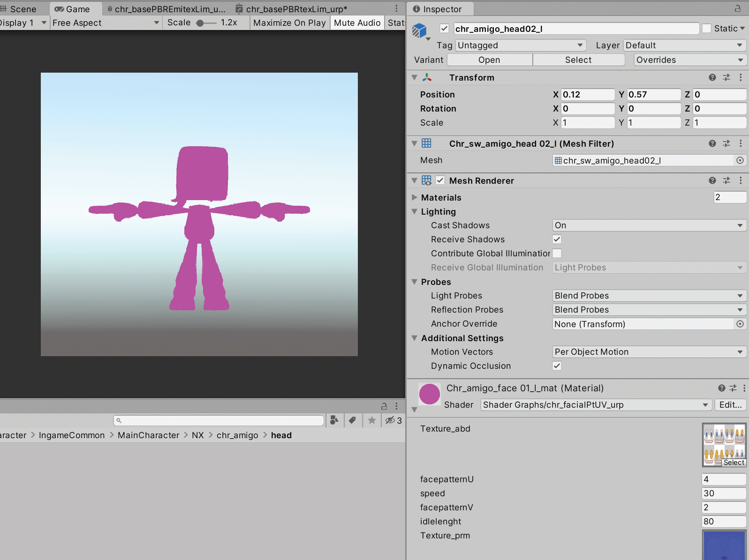Click Mesh Renderer preset settings icon
This screenshot has width=749, height=560.
click(x=726, y=181)
